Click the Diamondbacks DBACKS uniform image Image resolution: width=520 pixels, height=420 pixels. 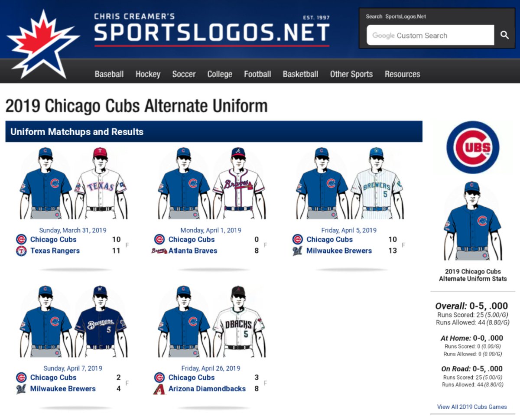(x=239, y=321)
